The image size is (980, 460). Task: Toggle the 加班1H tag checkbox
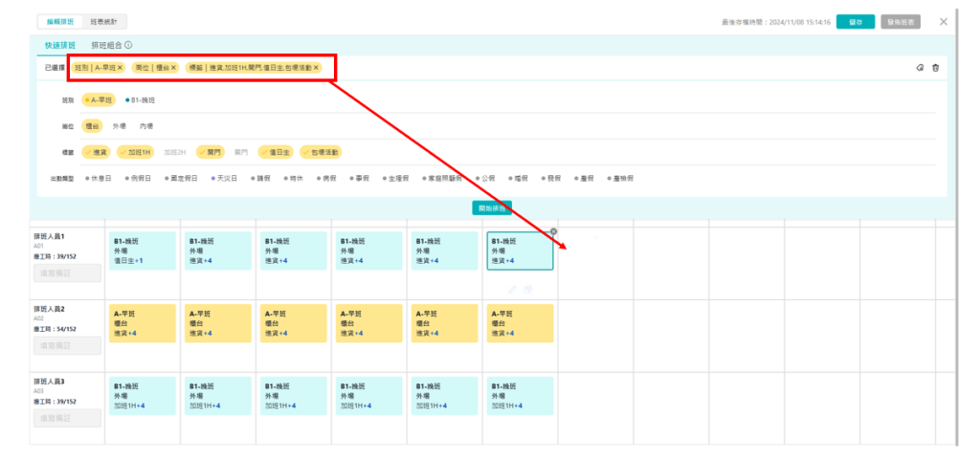135,152
